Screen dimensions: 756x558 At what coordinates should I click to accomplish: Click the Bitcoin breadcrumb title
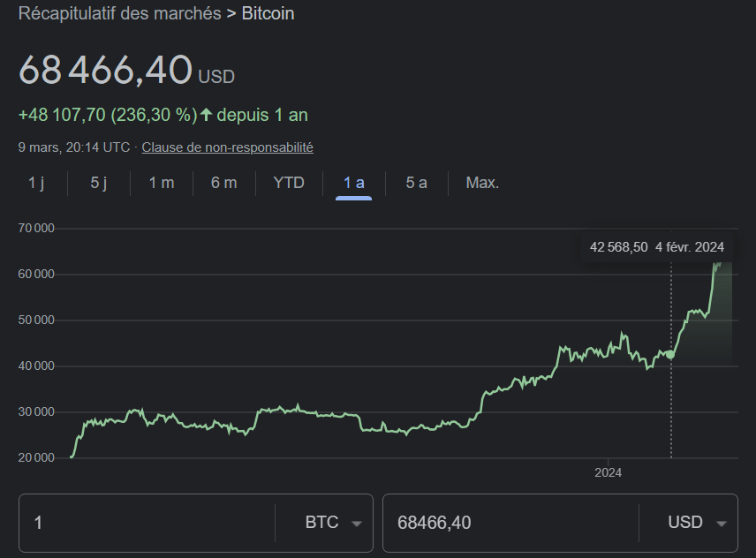(x=268, y=13)
